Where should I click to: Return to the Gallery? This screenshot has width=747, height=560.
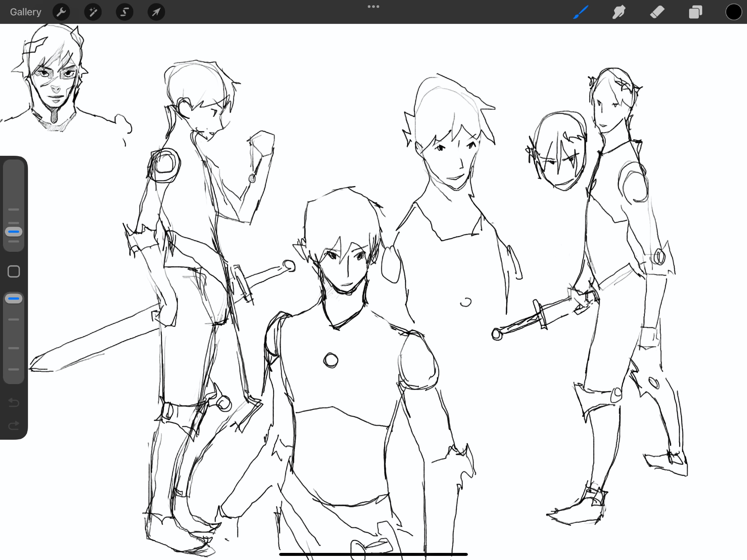click(25, 12)
